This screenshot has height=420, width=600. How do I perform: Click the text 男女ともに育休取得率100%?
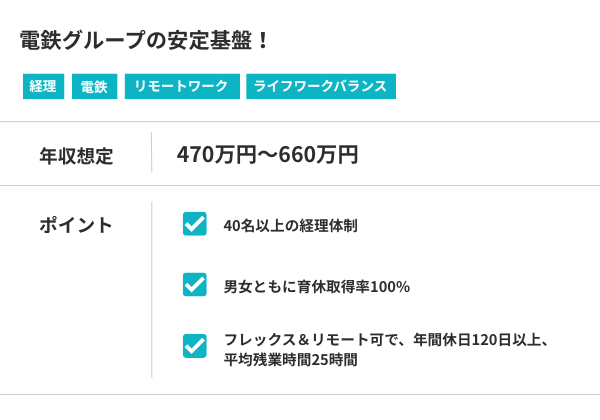click(317, 286)
